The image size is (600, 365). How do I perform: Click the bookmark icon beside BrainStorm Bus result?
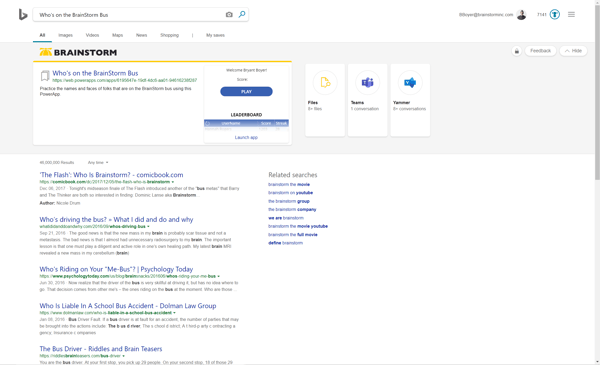click(45, 76)
